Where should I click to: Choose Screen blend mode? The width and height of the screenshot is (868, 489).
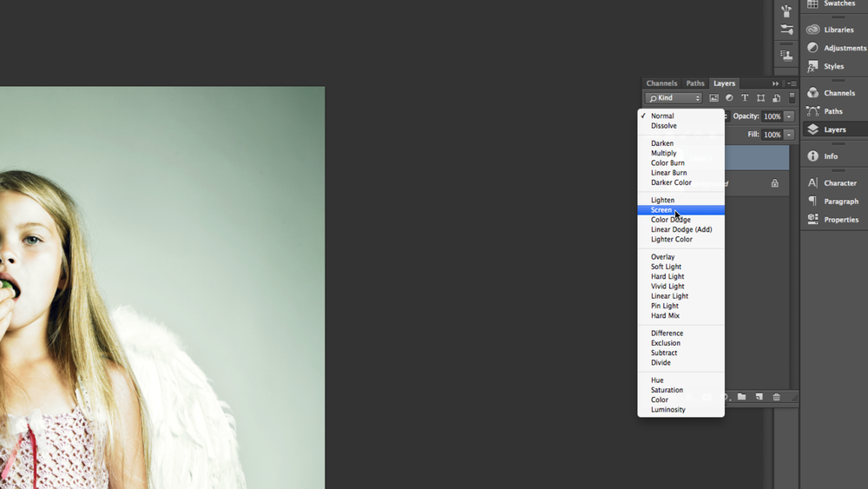click(x=681, y=210)
